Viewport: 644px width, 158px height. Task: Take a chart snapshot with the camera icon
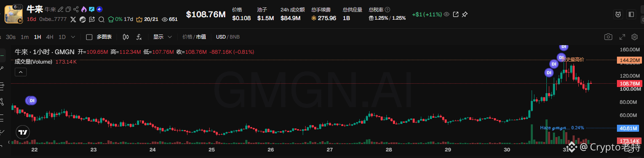(x=608, y=37)
